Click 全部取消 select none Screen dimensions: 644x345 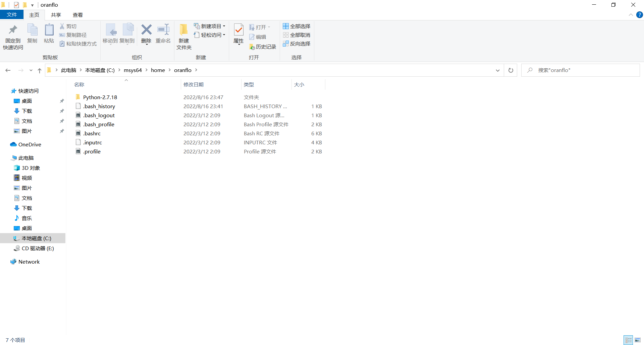coord(297,35)
